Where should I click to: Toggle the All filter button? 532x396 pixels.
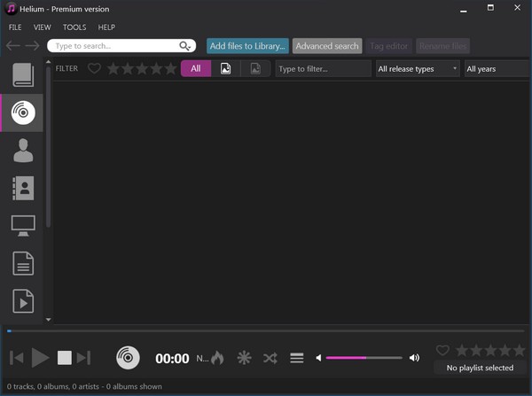tap(196, 68)
